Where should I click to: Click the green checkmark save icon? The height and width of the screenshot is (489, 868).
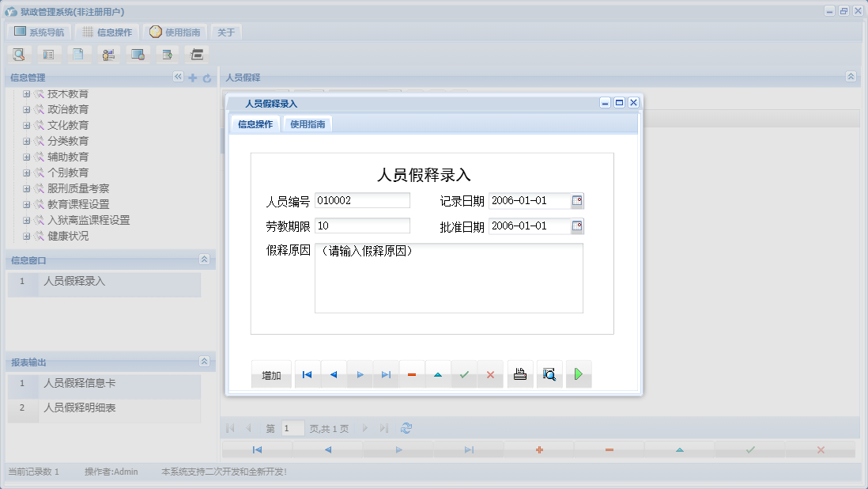point(464,373)
